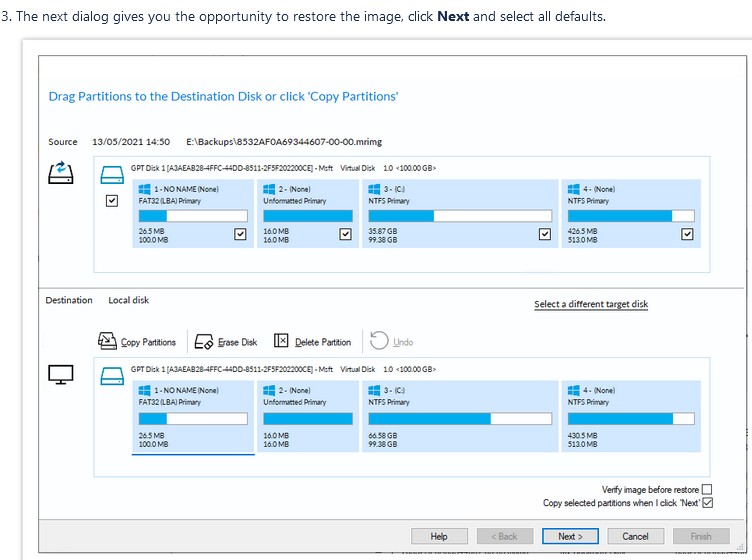Click Windows logo on destination partition 4 NTFS
This screenshot has height=560, width=752.
tap(574, 390)
